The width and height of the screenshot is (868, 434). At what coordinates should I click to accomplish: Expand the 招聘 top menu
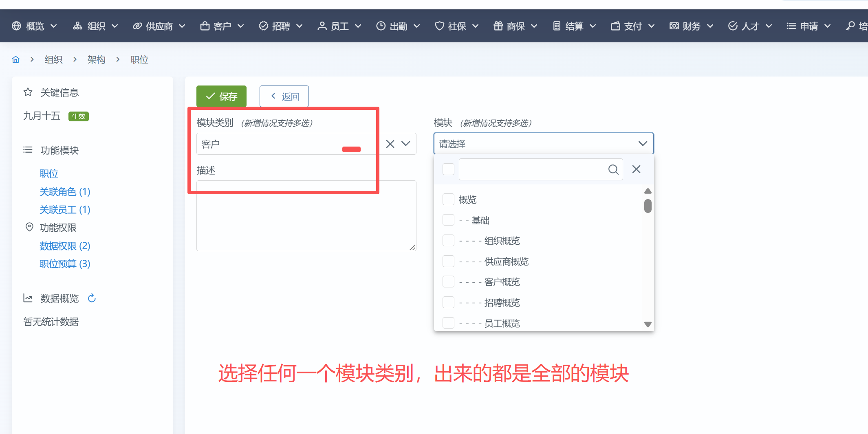[280, 26]
